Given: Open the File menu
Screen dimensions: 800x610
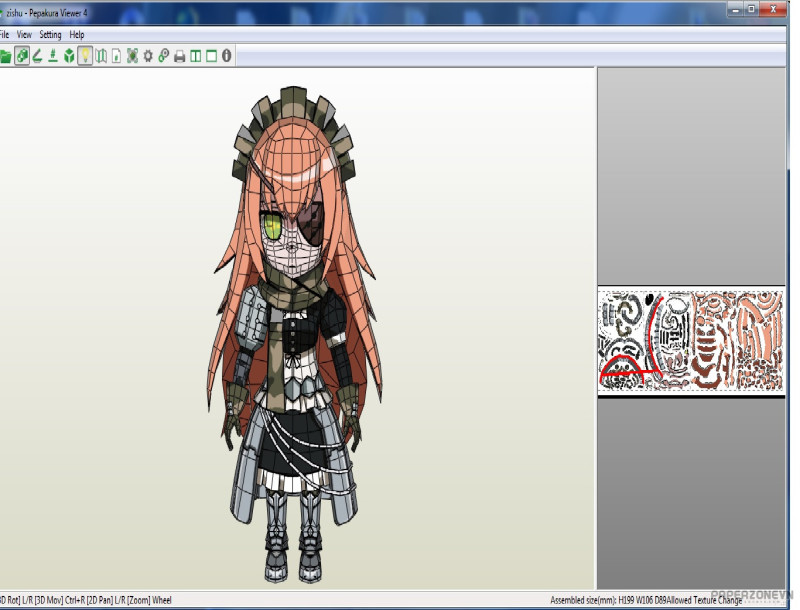Looking at the screenshot, I should pyautogui.click(x=4, y=35).
